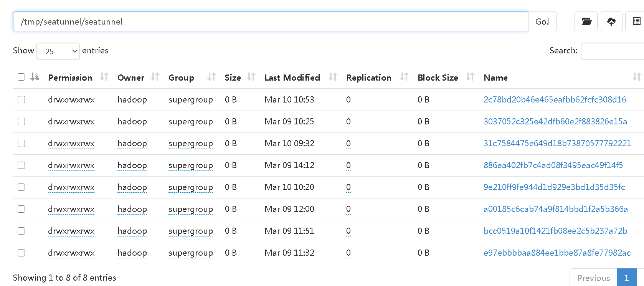
Task: Check the row for 9e210ff9fe944d1d929e3bd1d35d35fc
Action: coord(21,187)
